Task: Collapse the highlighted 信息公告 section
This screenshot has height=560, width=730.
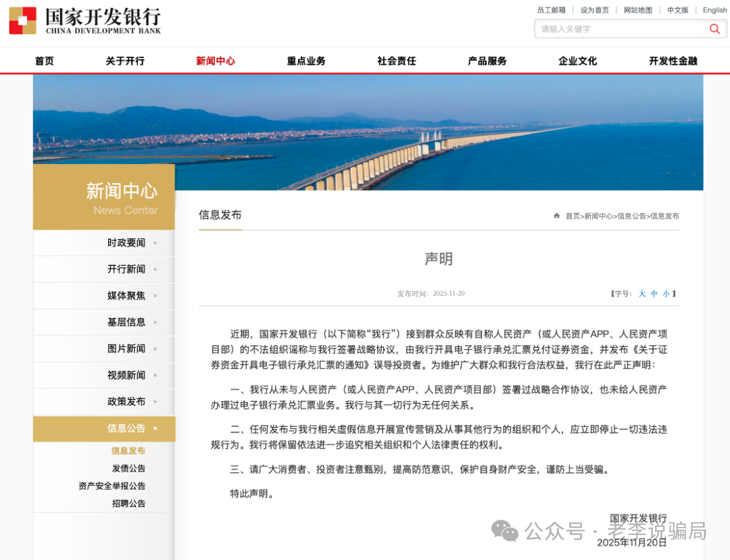Action: pos(126,428)
